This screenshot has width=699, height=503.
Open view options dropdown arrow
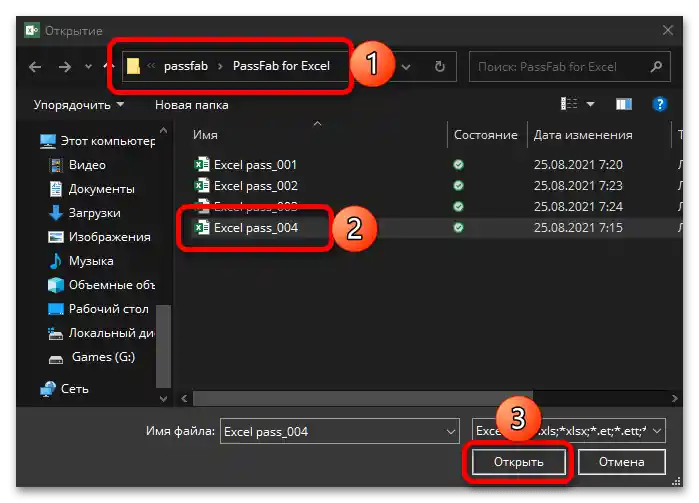[x=590, y=104]
